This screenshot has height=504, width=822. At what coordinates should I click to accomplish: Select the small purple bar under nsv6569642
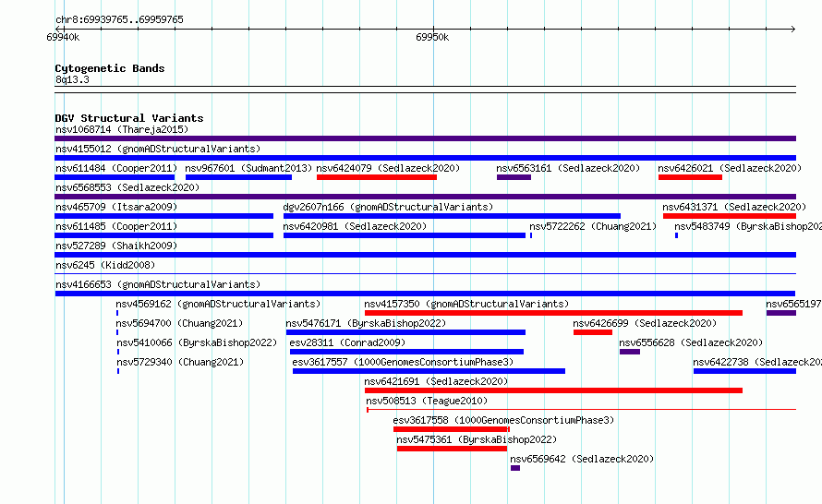(x=515, y=468)
